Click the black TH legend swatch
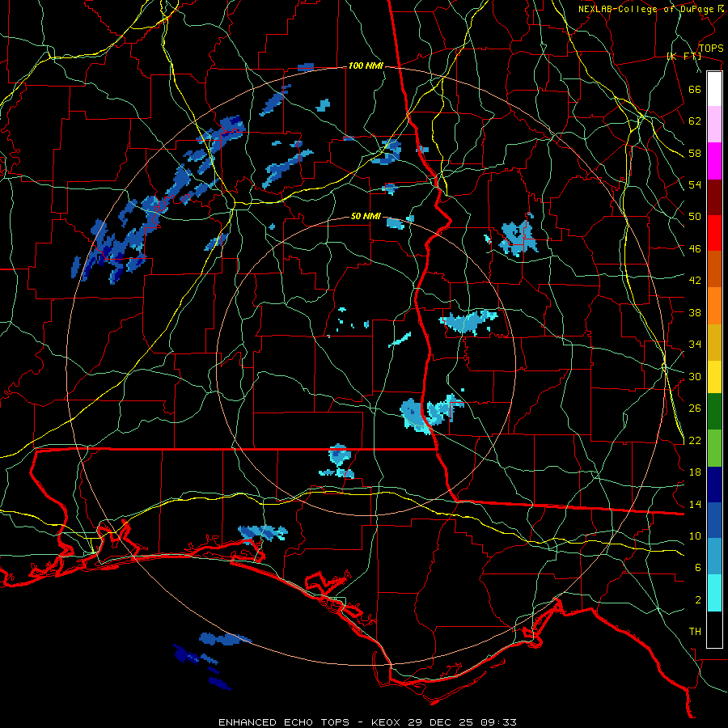 click(714, 629)
